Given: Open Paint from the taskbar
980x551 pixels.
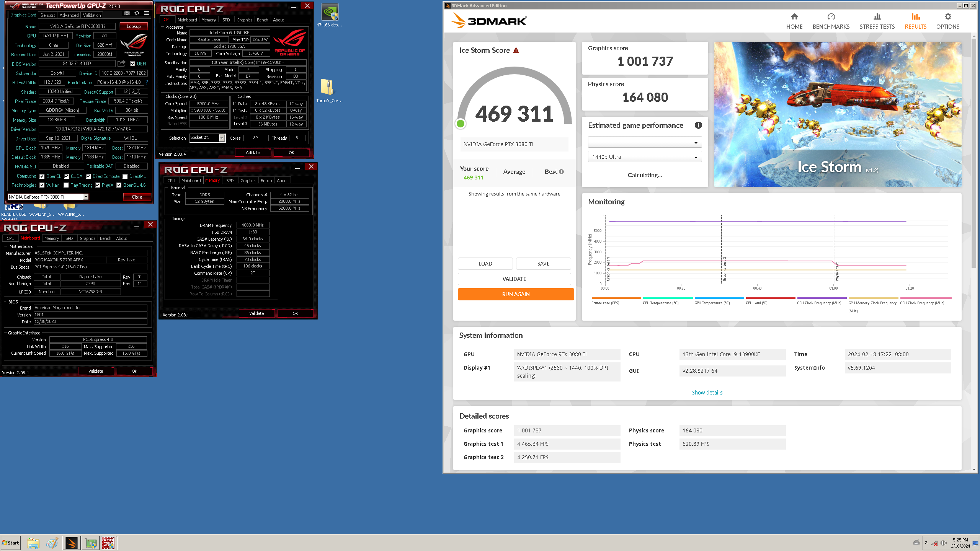Looking at the screenshot, I should tap(52, 543).
